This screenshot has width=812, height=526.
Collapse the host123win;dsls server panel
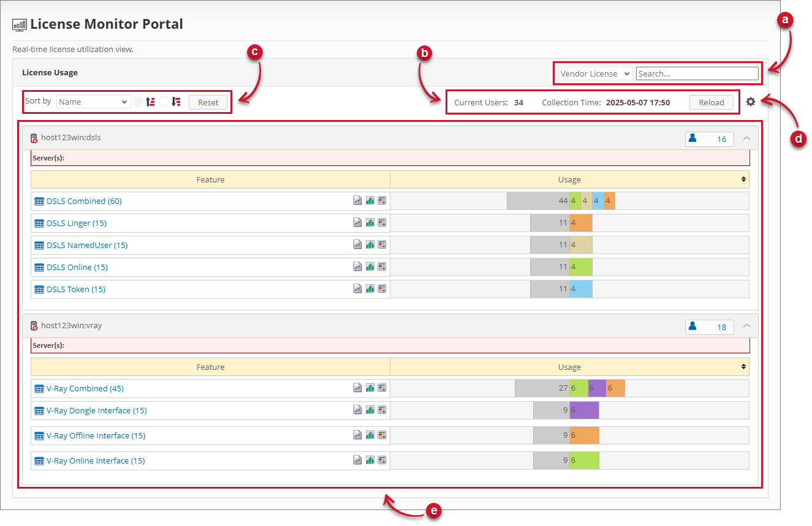click(x=747, y=139)
